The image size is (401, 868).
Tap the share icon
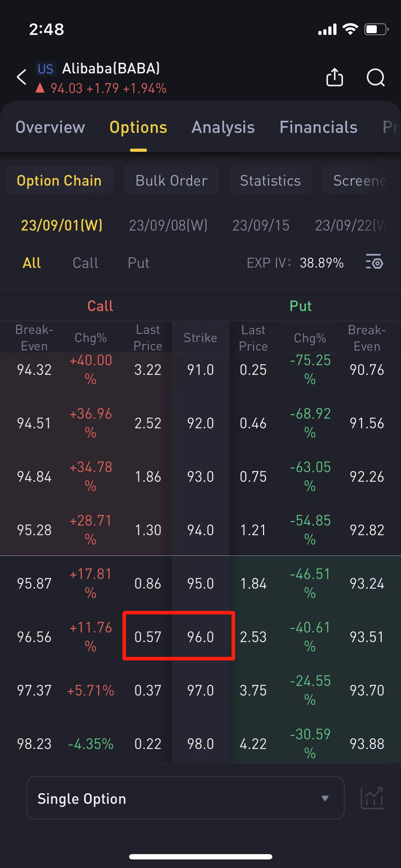(x=334, y=77)
